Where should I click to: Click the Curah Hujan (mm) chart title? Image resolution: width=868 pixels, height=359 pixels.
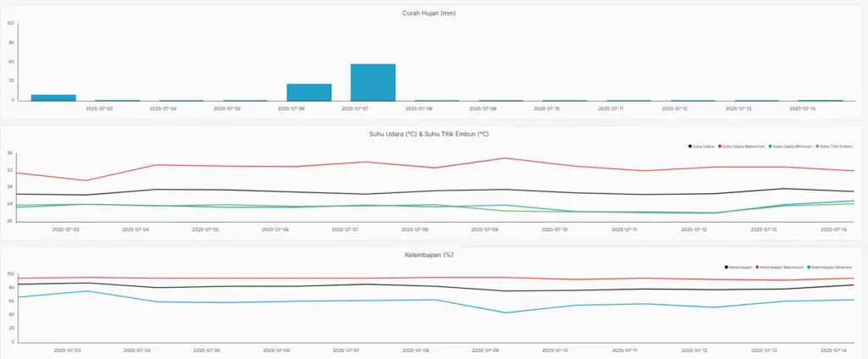click(x=433, y=13)
